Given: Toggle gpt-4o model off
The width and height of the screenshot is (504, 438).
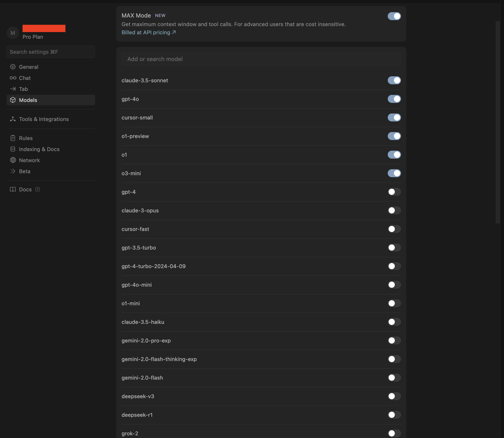Looking at the screenshot, I should 394,99.
